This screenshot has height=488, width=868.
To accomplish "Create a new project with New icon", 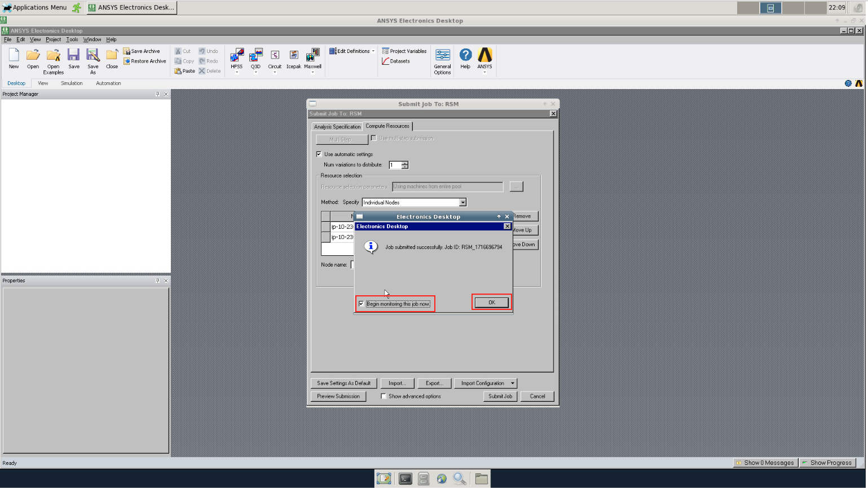I will 14,55.
